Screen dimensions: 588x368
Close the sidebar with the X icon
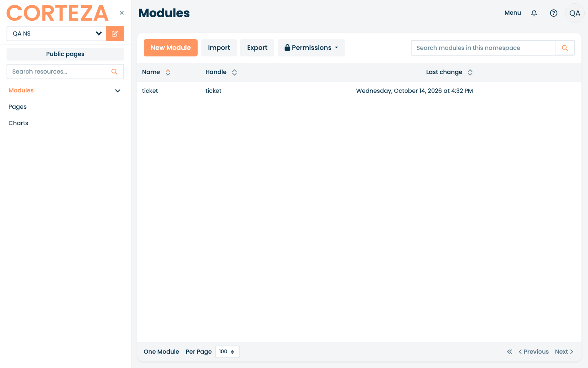tap(122, 13)
